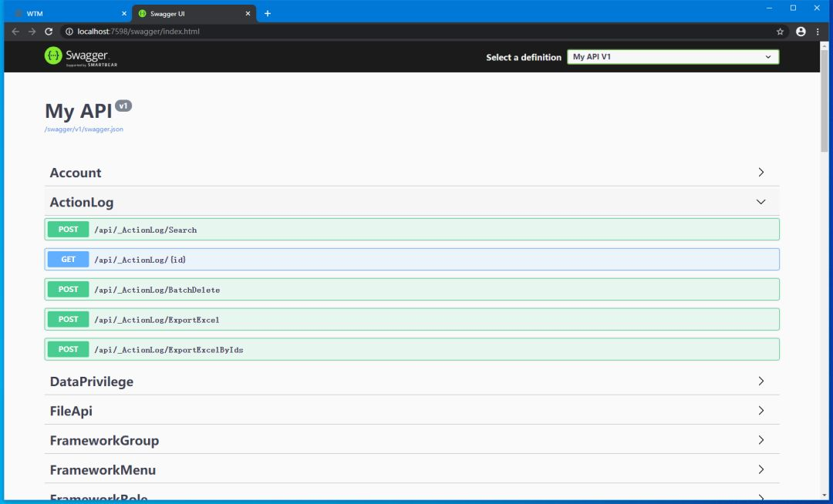Go back in browser history
The image size is (833, 504).
point(15,32)
